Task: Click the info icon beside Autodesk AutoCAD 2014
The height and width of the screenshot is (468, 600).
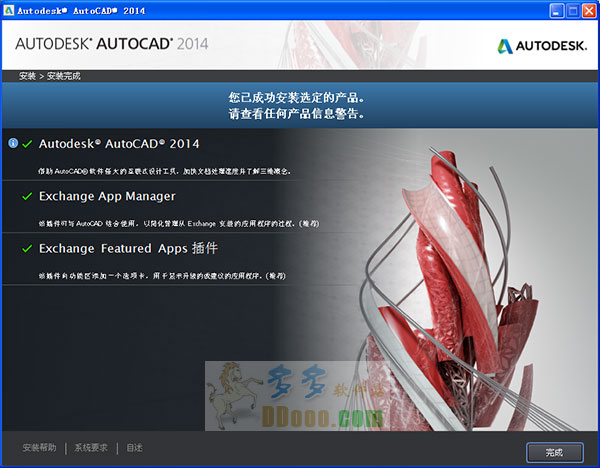Action: pyautogui.click(x=13, y=144)
